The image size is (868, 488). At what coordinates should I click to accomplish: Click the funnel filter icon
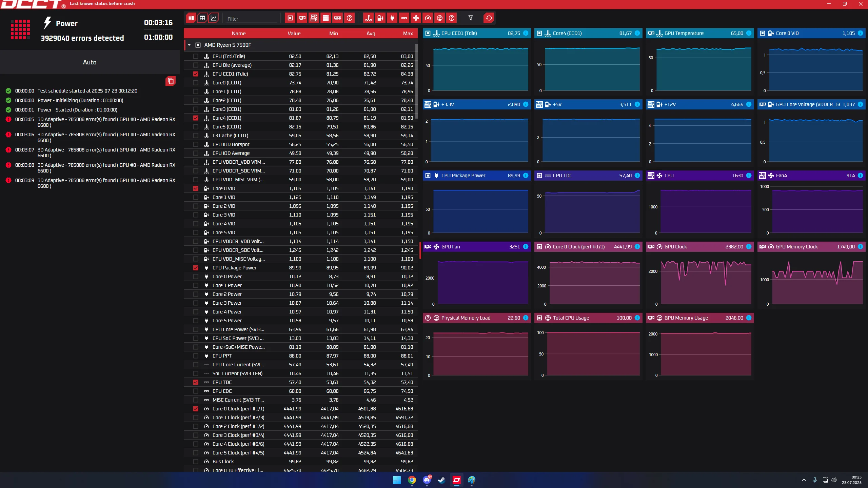(x=470, y=18)
